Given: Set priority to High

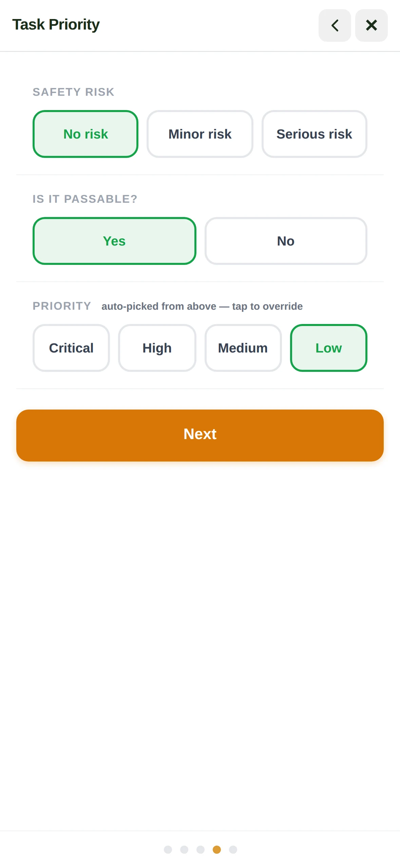Looking at the screenshot, I should 157,348.
